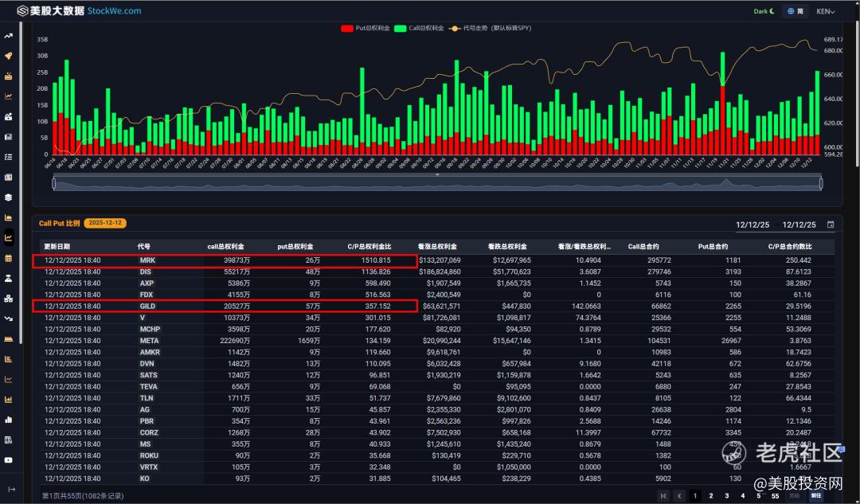Click the rocket icon in left sidebar
Image resolution: width=860 pixels, height=504 pixels.
click(9, 56)
